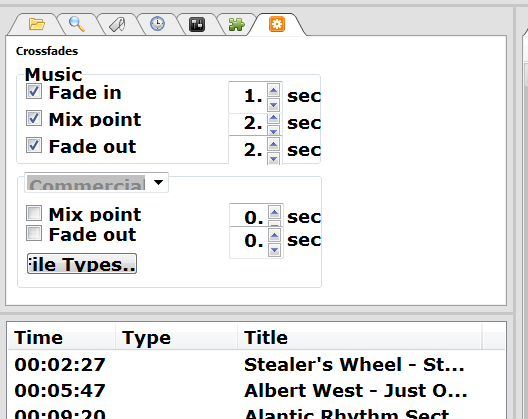
Task: Uncheck the Music Mix point checkbox
Action: tap(34, 118)
